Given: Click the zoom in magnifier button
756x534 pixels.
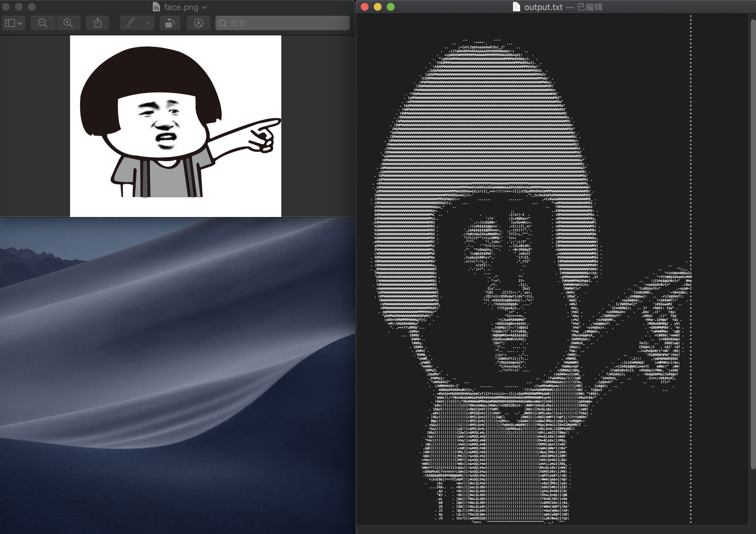Looking at the screenshot, I should 68,23.
